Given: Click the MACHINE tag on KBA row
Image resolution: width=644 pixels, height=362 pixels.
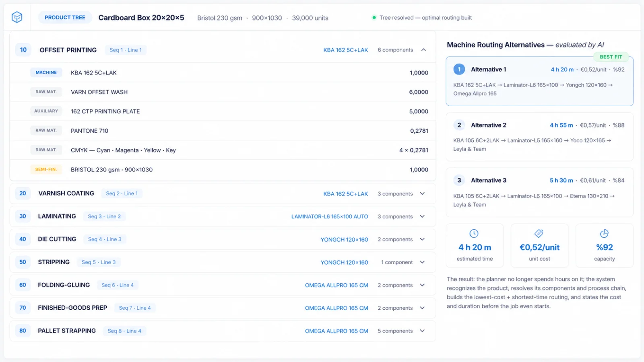Looking at the screenshot, I should click(46, 72).
